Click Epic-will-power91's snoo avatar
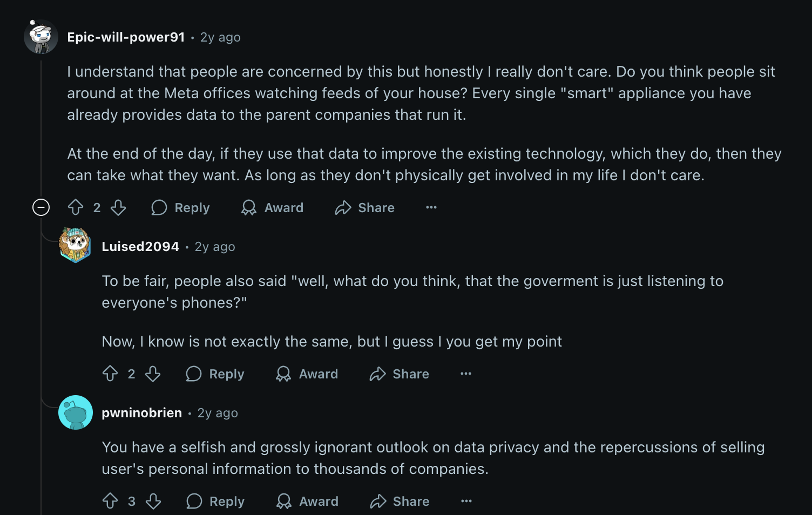 pos(41,37)
